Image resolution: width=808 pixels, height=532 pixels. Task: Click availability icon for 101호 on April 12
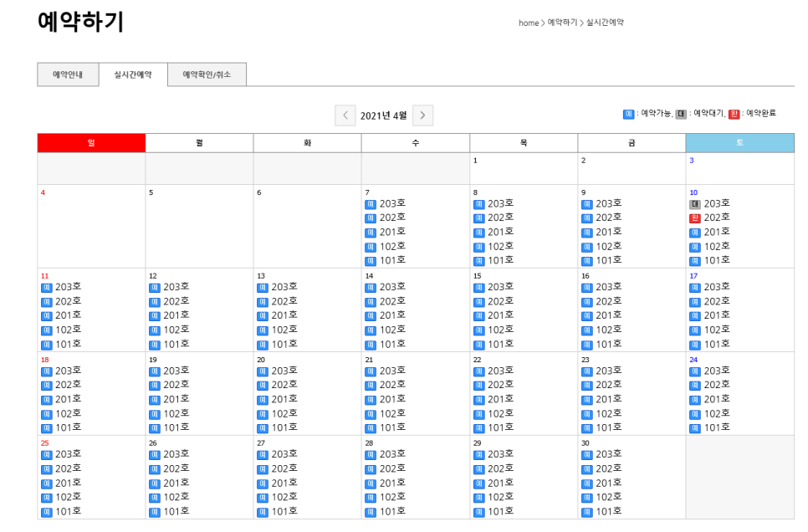pyautogui.click(x=155, y=345)
